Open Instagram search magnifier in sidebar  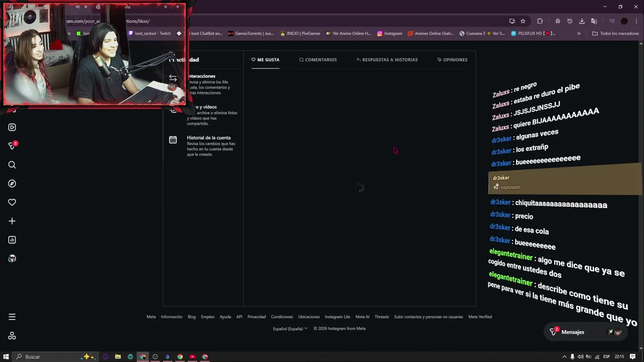click(x=12, y=165)
